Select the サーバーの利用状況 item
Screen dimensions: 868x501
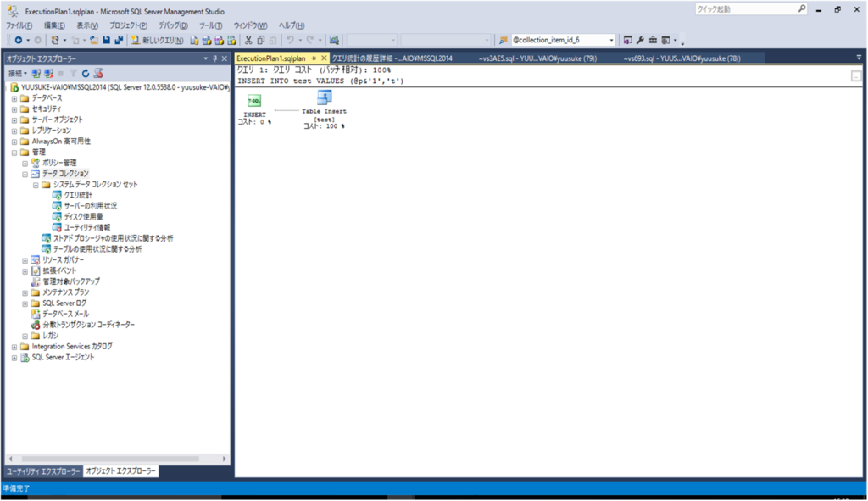90,206
